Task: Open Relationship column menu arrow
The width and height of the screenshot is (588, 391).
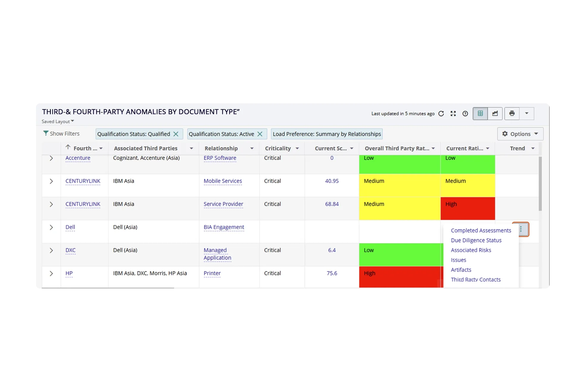Action: (252, 148)
